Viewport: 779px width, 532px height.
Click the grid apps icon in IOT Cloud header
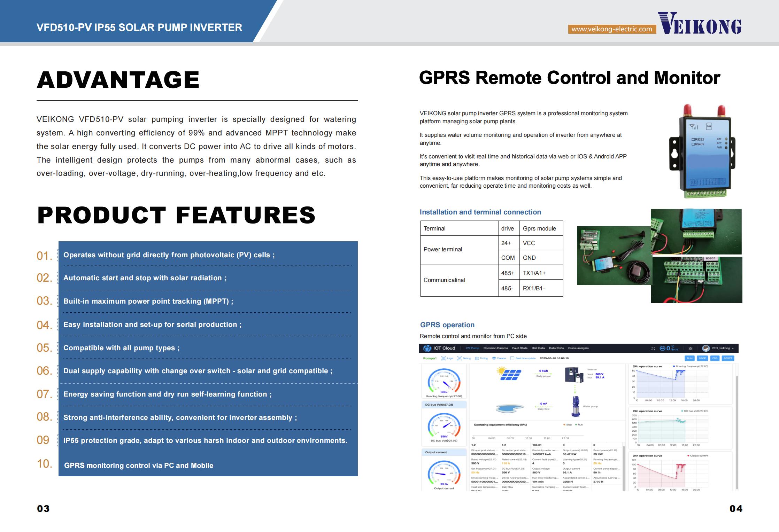[691, 348]
